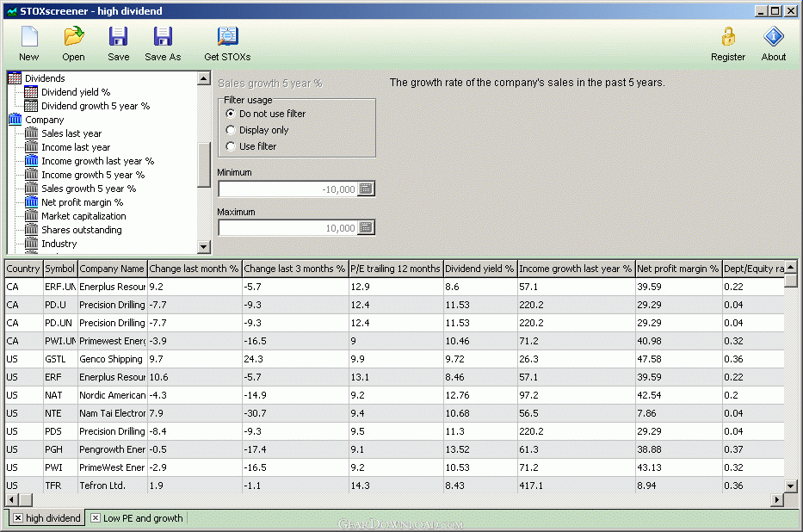Click the Get STOXs icon
803x532 pixels.
coord(228,36)
